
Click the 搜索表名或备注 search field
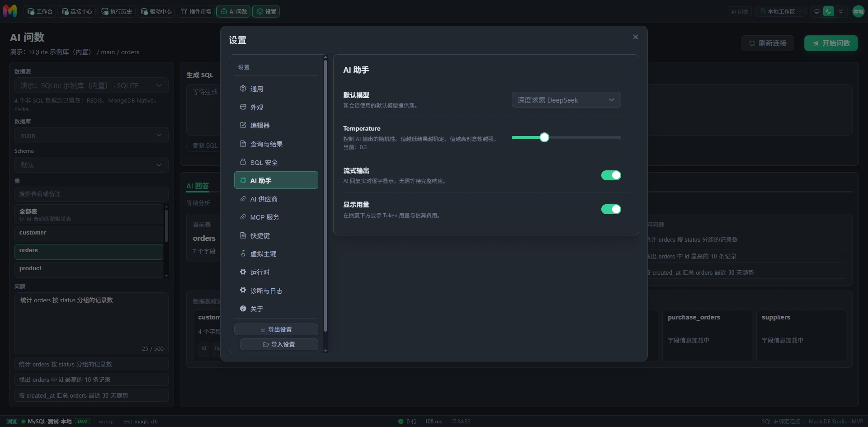pyautogui.click(x=91, y=194)
